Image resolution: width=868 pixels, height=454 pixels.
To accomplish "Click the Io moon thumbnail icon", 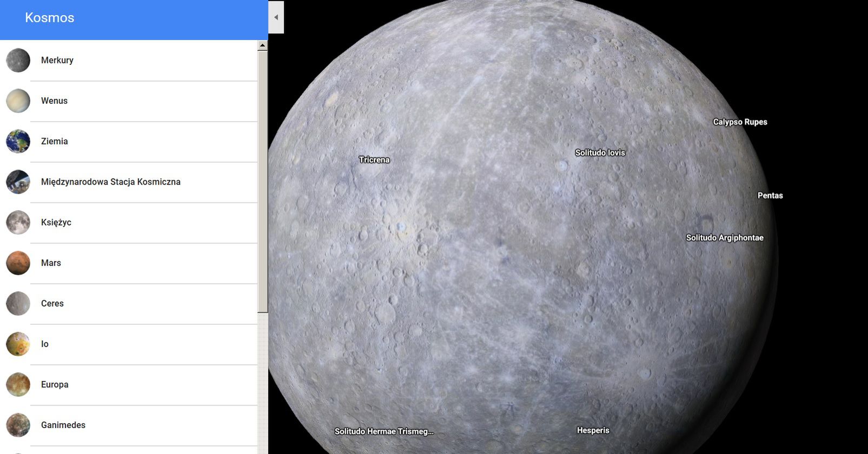I will [18, 344].
